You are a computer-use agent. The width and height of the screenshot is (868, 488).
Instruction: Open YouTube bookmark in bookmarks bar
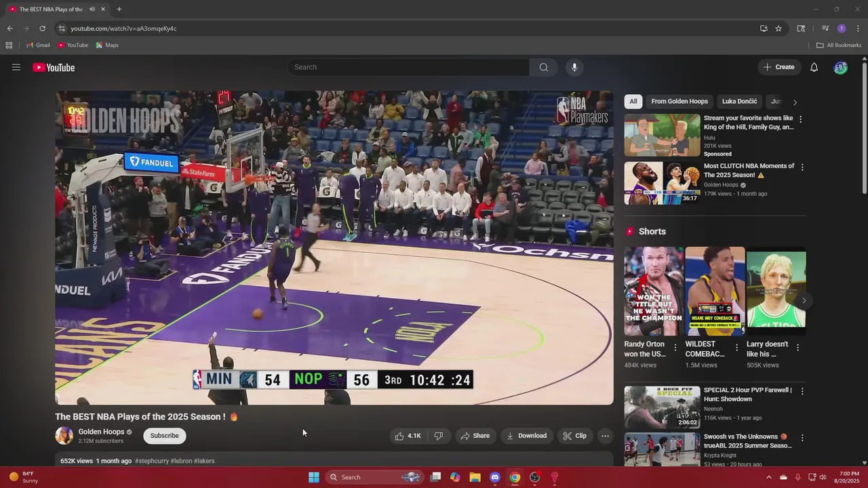click(x=73, y=45)
